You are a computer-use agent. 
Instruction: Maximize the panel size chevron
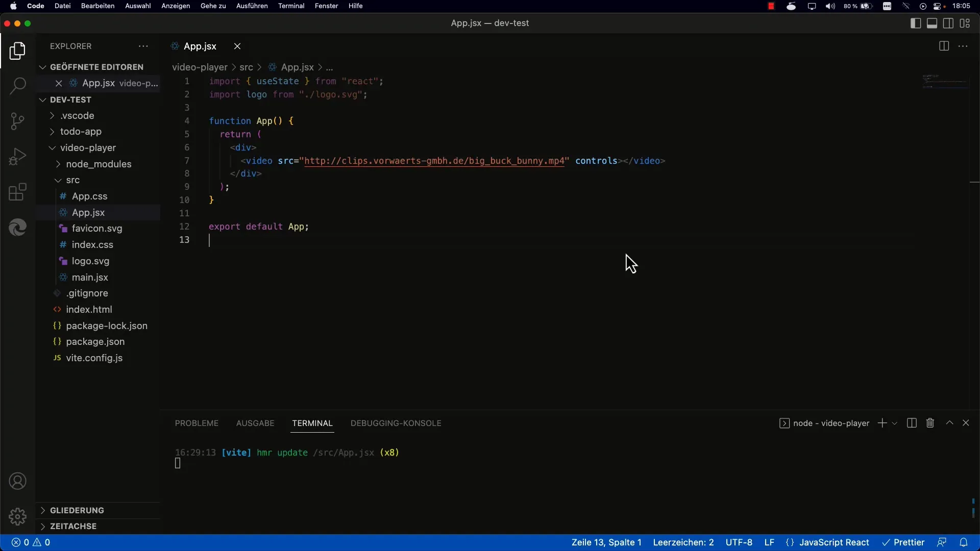(949, 423)
